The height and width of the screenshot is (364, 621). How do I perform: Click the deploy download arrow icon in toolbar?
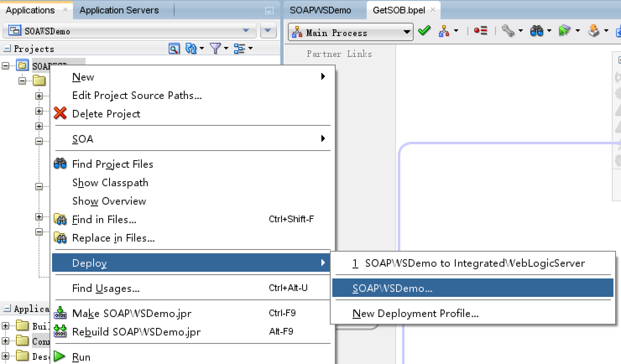click(x=593, y=31)
